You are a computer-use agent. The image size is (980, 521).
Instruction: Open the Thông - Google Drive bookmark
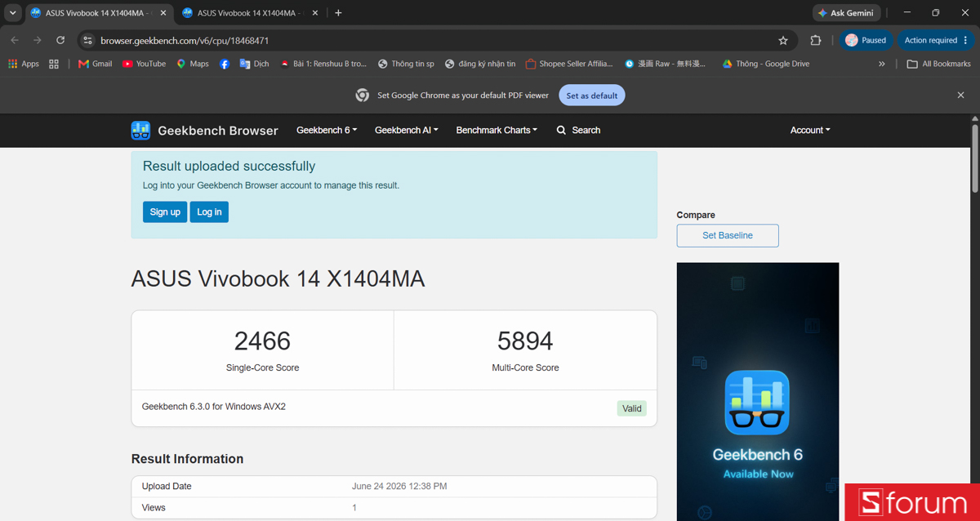(765, 64)
